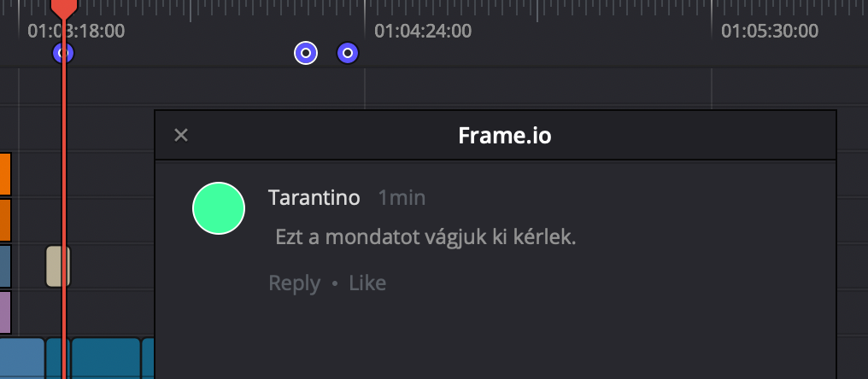This screenshot has height=379, width=868.
Task: Grab the red playhead handle
Action: (64, 9)
